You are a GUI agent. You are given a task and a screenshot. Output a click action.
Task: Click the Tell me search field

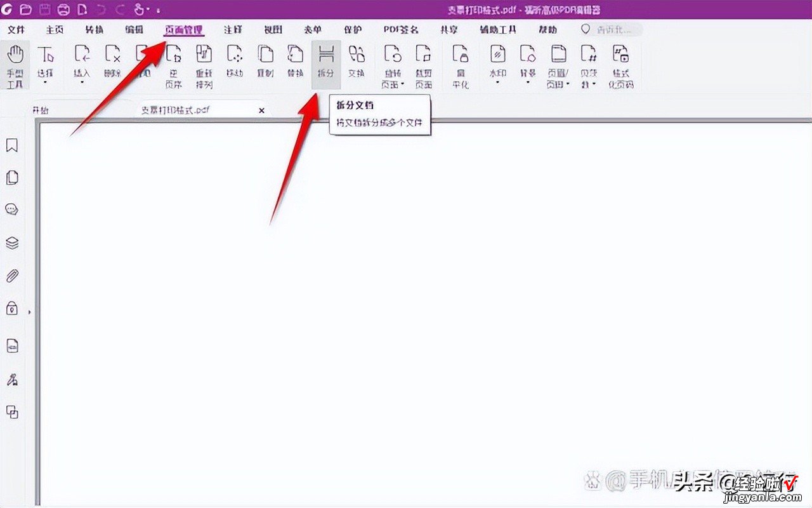coord(618,29)
